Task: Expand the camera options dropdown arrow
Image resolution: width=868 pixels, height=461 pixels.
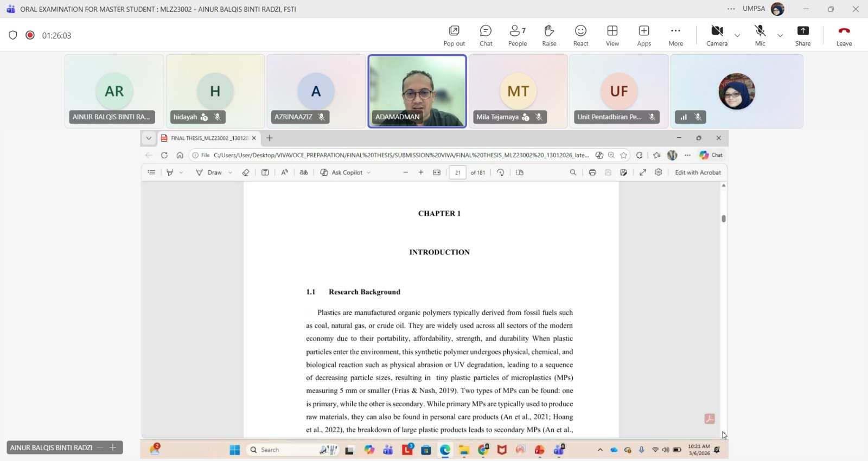Action: pos(737,36)
